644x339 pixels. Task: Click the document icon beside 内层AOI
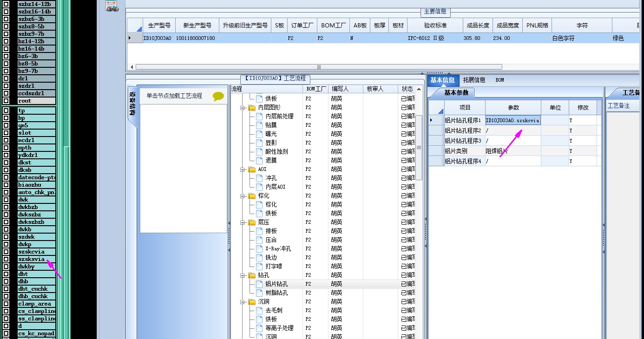(x=259, y=187)
